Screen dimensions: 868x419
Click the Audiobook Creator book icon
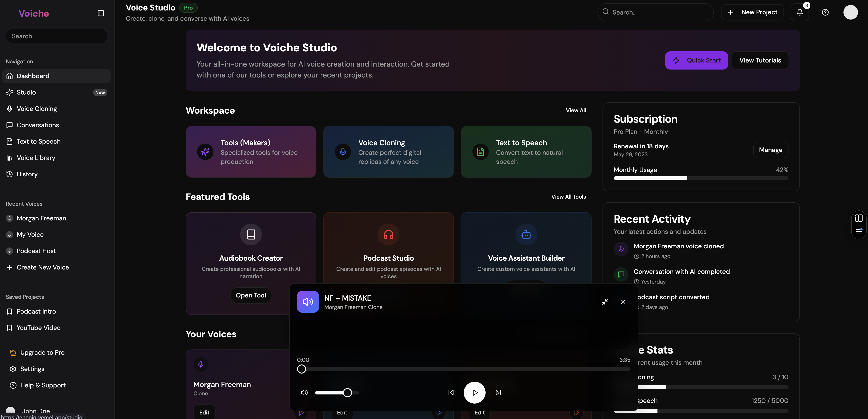click(251, 234)
